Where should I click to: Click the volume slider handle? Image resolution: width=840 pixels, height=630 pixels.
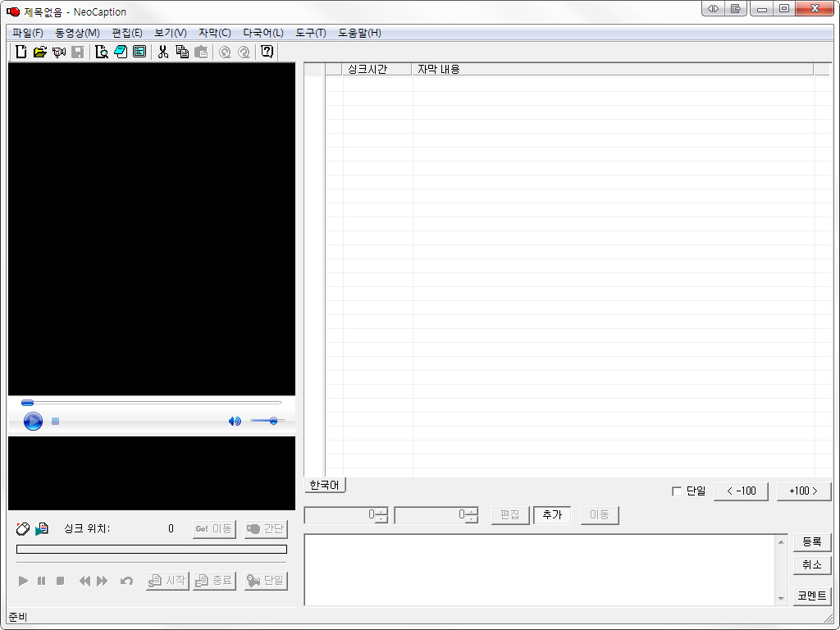click(273, 421)
